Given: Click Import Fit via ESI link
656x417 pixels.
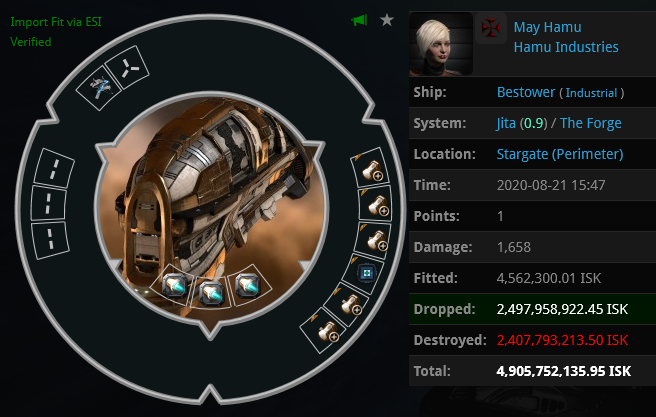Looking at the screenshot, I should click(56, 22).
